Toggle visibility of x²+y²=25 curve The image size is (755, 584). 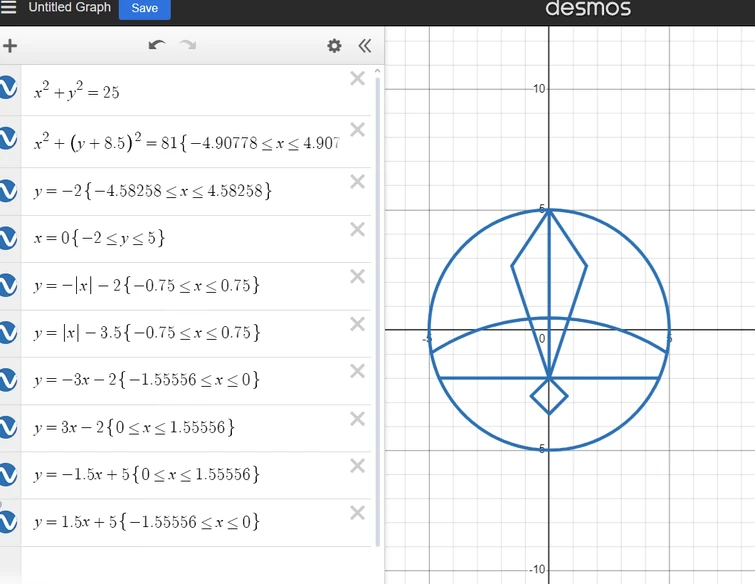pyautogui.click(x=8, y=88)
